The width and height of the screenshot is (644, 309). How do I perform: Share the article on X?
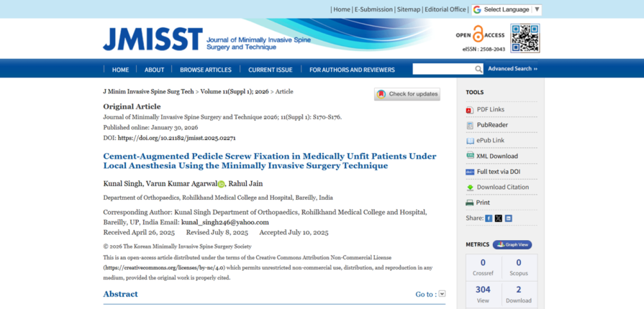(x=499, y=218)
